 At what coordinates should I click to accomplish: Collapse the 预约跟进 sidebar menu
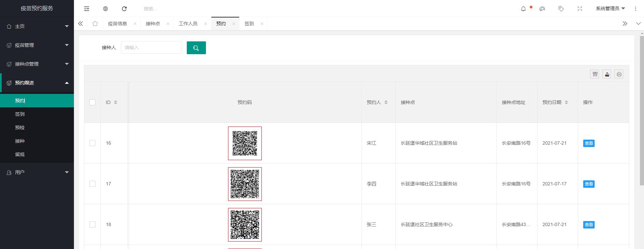click(37, 83)
